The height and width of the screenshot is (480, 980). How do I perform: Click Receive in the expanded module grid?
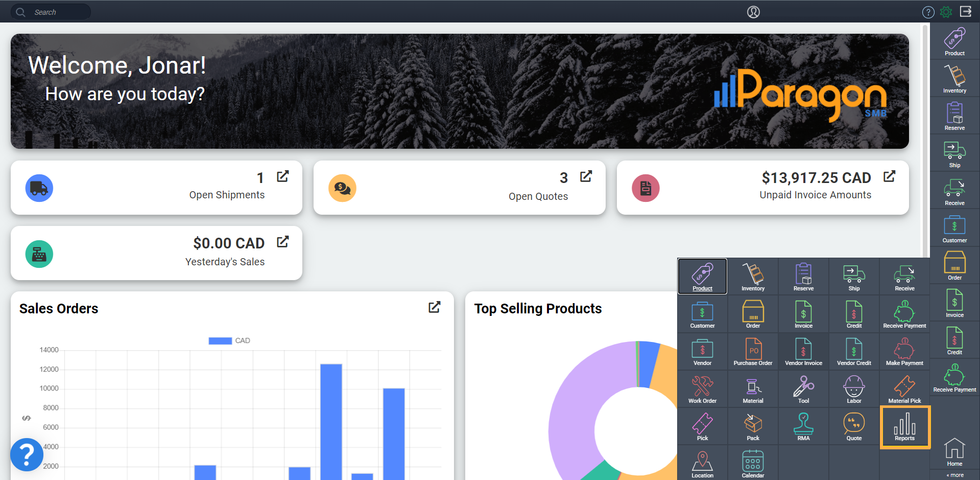tap(904, 277)
